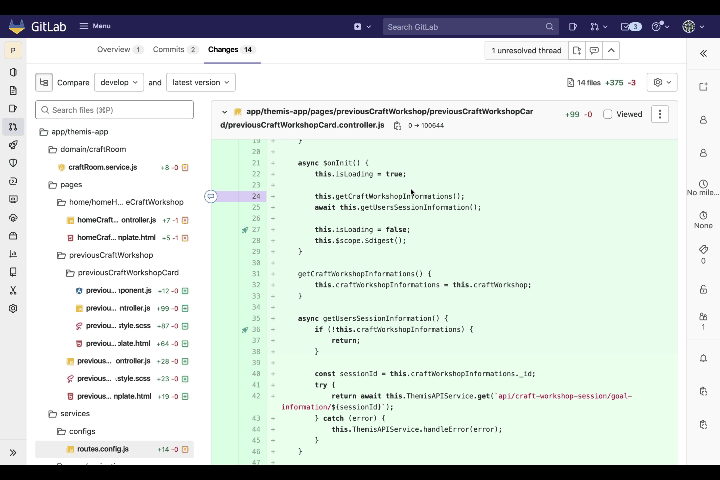Toggle the file browser tree button
720x480 pixels.
[x=44, y=83]
